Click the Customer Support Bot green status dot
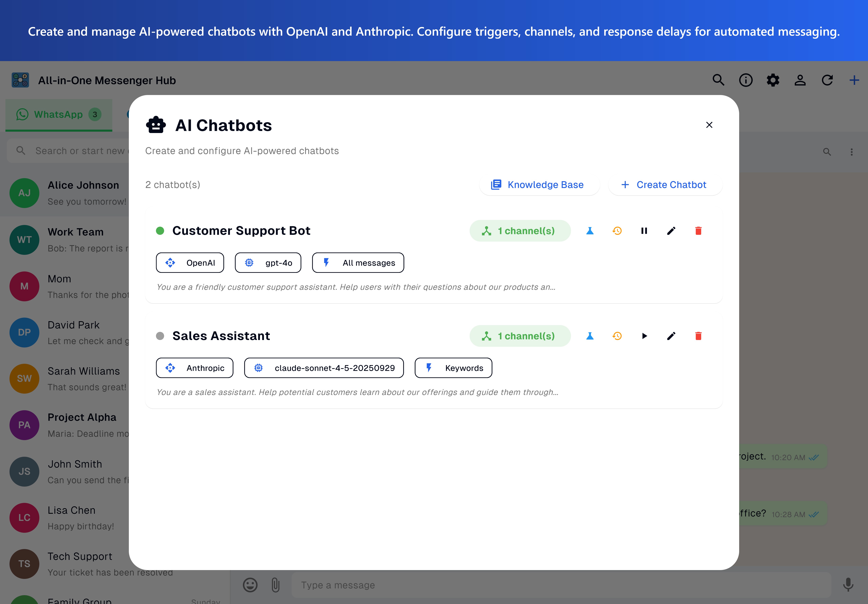The width and height of the screenshot is (868, 604). [x=160, y=231]
